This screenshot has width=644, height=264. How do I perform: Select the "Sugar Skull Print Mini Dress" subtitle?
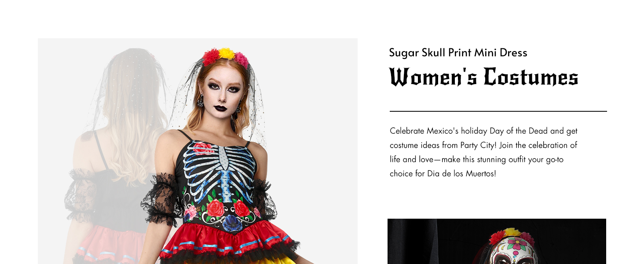(x=458, y=53)
